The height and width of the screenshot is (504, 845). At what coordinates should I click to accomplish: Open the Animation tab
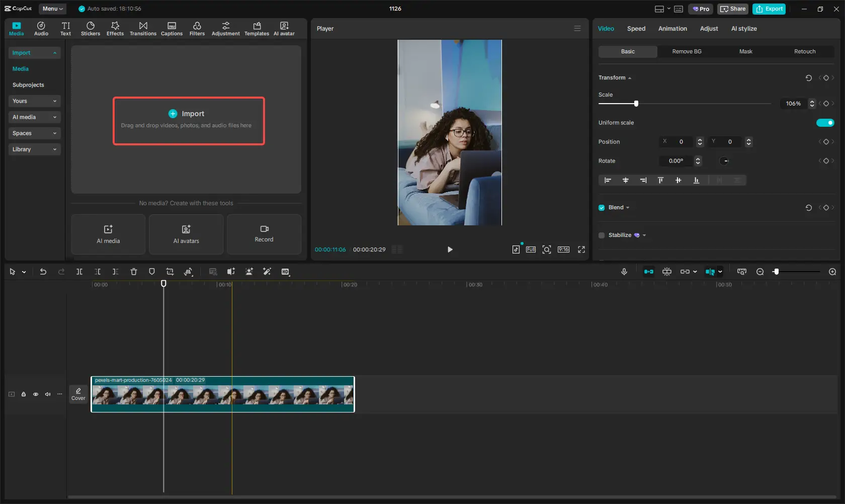tap(672, 29)
